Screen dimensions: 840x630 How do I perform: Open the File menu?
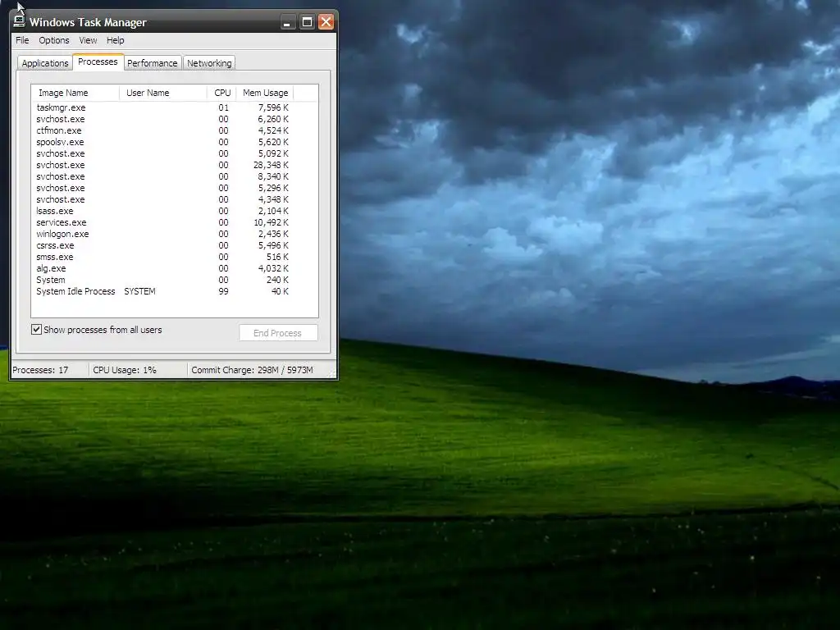(x=22, y=40)
